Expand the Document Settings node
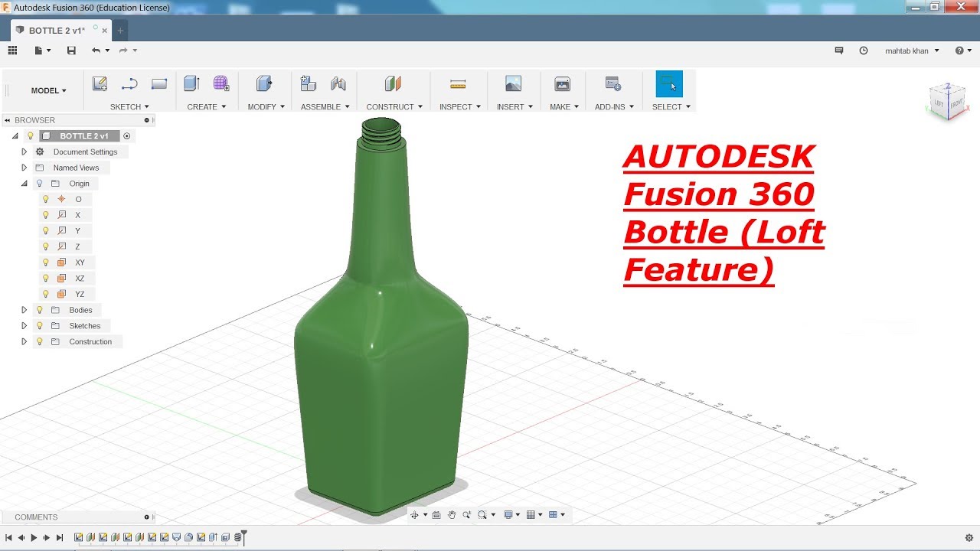The image size is (980, 551). [24, 152]
